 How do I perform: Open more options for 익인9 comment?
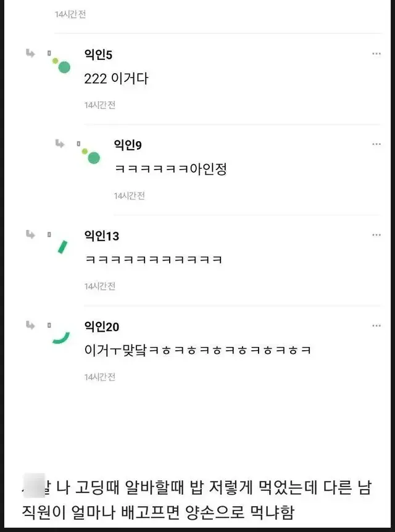click(376, 144)
